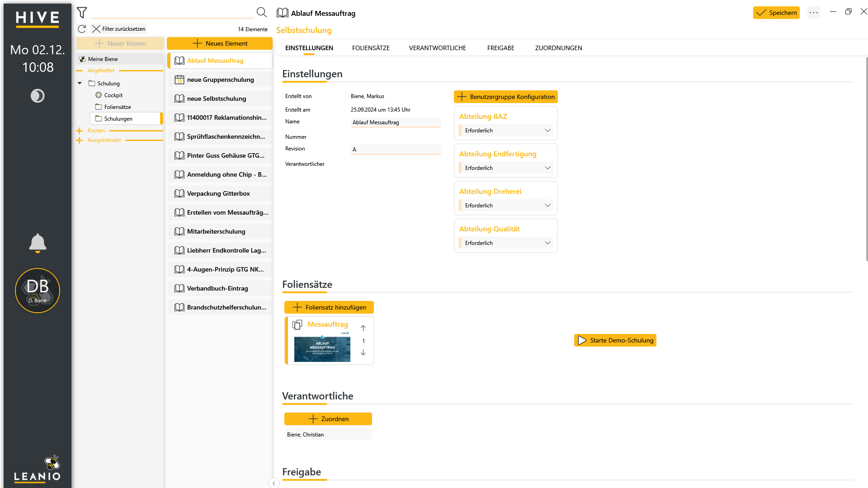Viewport: 868px width, 488px height.
Task: Refresh the element list
Action: (x=82, y=29)
